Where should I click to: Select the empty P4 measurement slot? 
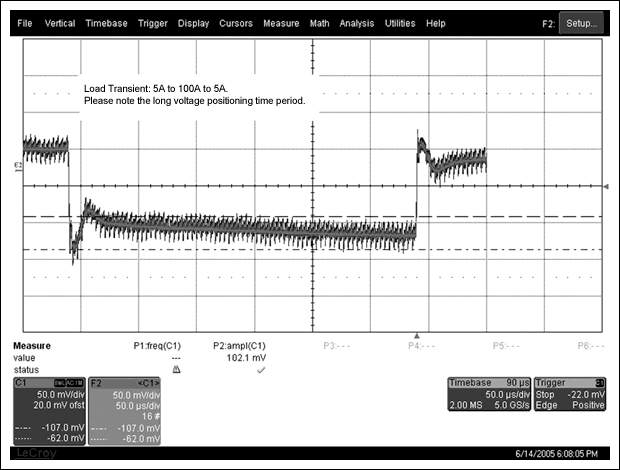[422, 346]
